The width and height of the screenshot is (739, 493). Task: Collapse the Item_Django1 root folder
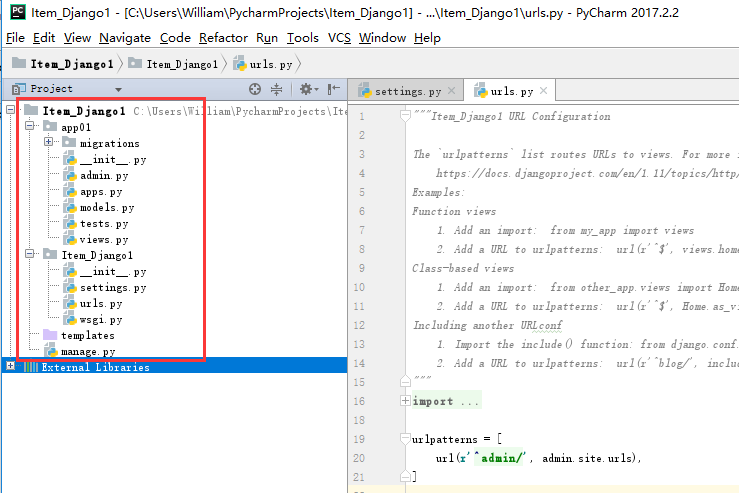[10, 110]
